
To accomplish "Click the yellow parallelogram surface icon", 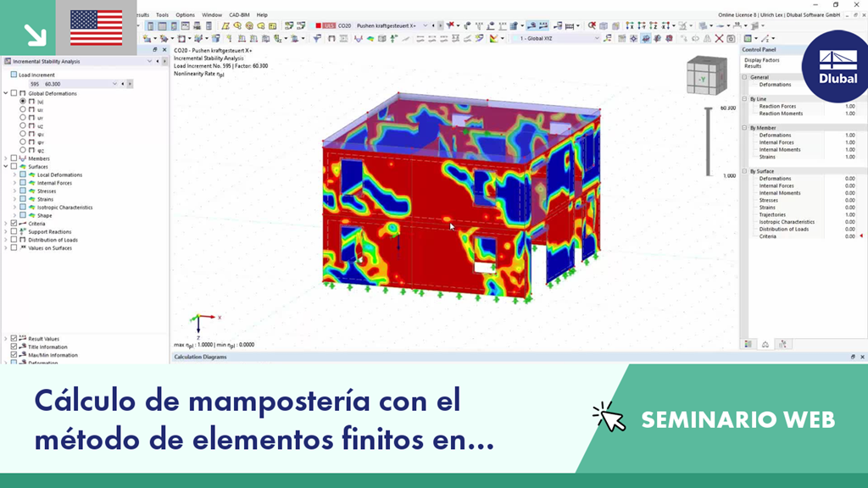I will (x=225, y=25).
